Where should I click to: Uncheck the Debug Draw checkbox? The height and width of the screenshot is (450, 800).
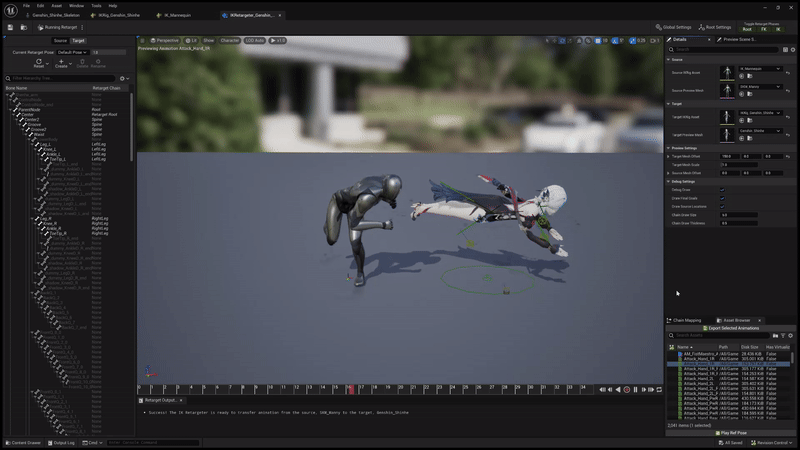tap(722, 190)
